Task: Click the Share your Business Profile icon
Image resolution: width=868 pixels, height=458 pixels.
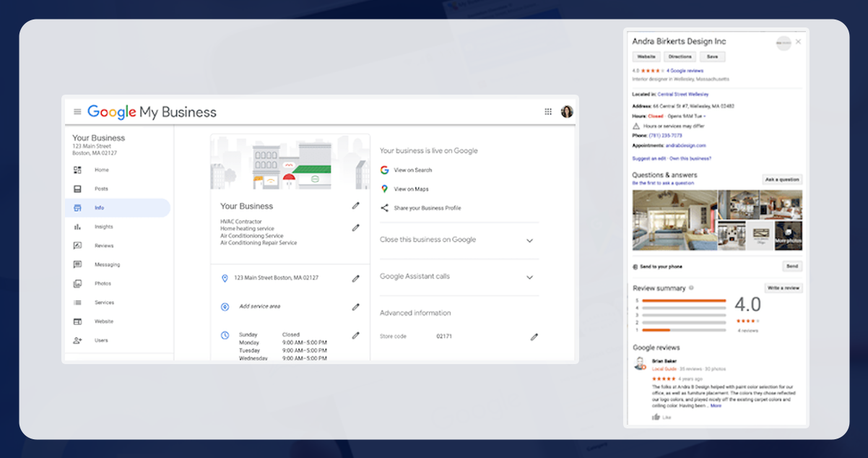Action: (x=385, y=208)
